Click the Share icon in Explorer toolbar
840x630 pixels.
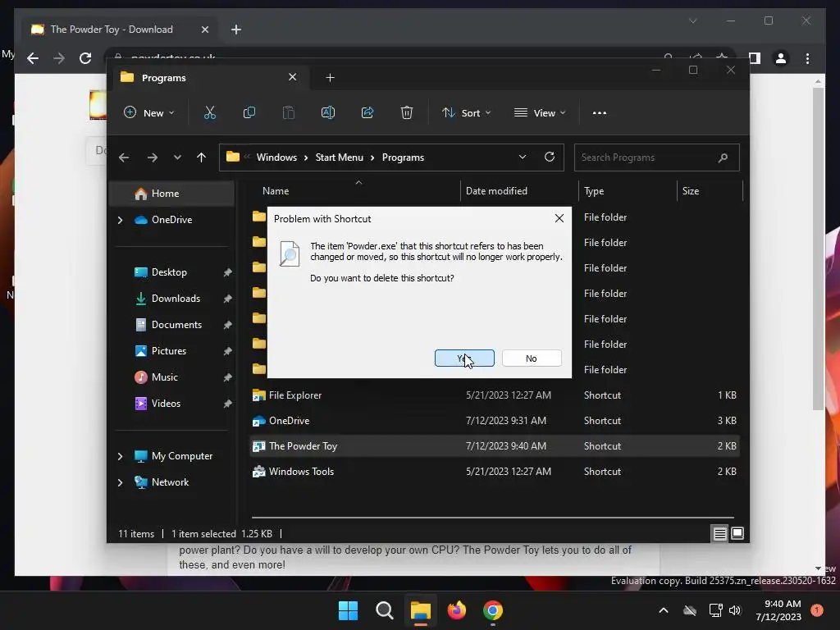367,113
